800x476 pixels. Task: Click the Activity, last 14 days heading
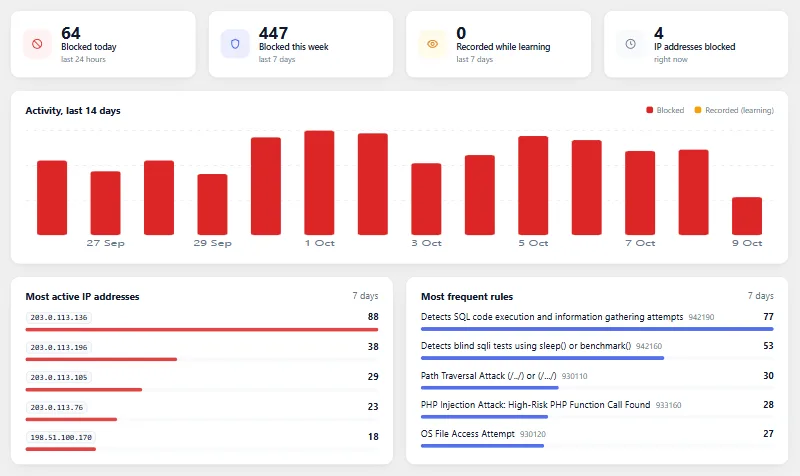click(x=73, y=111)
